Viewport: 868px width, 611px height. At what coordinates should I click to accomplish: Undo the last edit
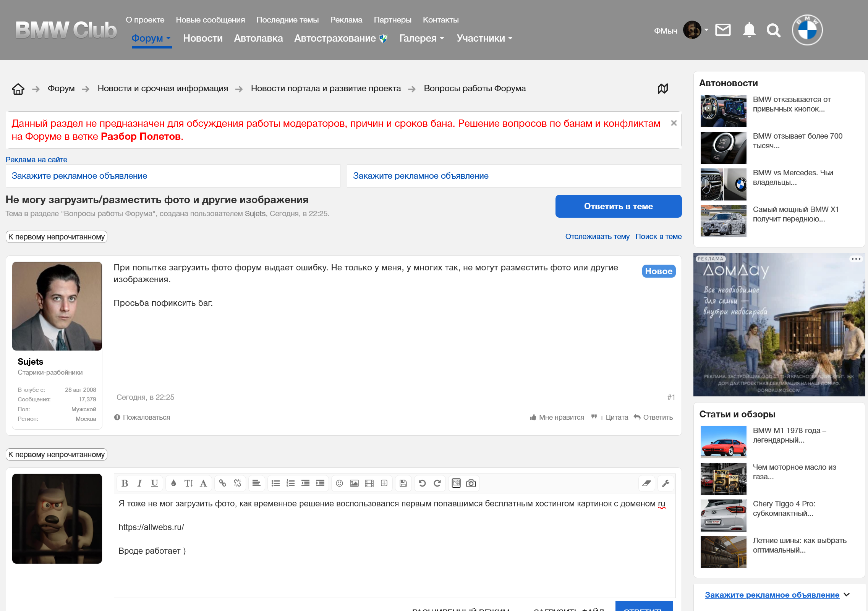click(x=422, y=483)
